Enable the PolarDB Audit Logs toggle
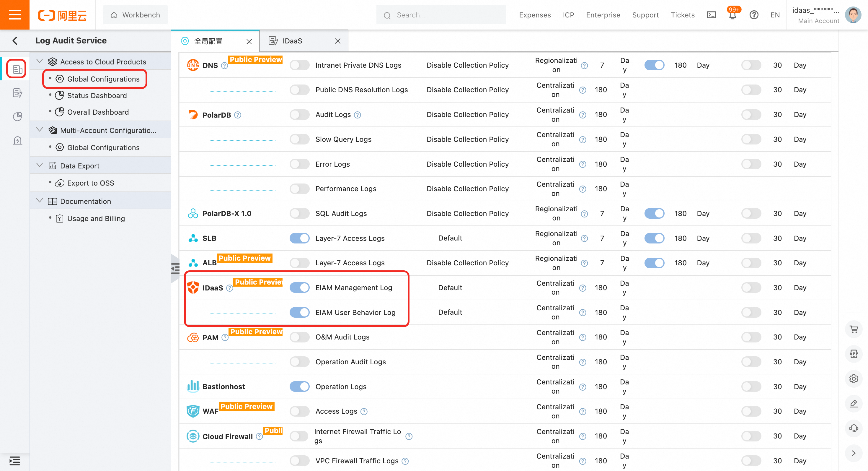The width and height of the screenshot is (868, 471). (299, 115)
